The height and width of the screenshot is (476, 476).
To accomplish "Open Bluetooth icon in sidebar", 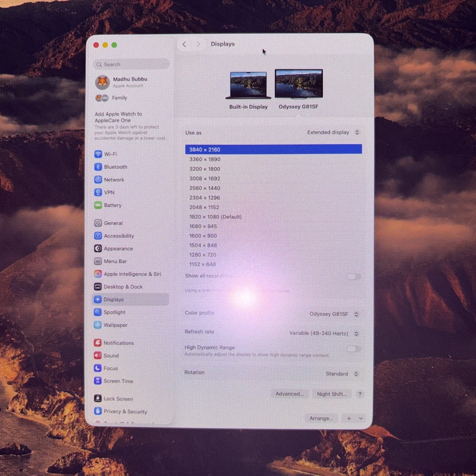I will click(98, 167).
